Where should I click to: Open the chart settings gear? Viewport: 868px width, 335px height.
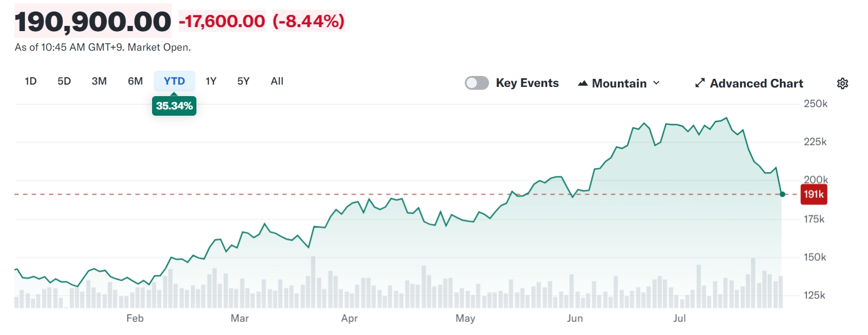click(x=842, y=83)
